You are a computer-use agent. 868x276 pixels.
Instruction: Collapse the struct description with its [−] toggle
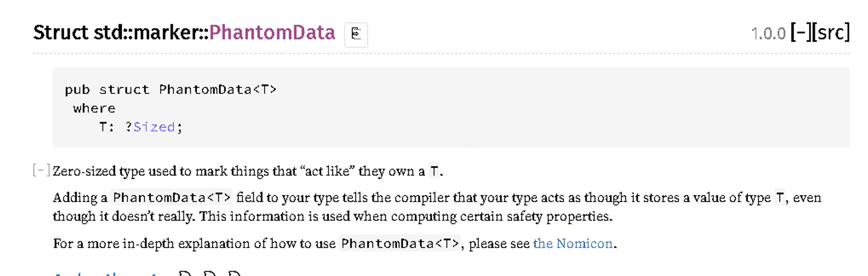tap(41, 170)
